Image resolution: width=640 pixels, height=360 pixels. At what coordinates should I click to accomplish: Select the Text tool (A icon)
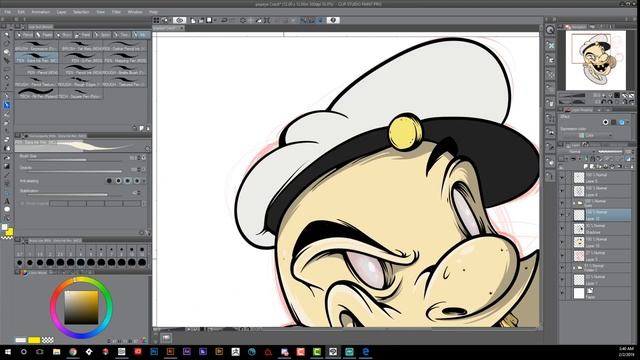7,201
